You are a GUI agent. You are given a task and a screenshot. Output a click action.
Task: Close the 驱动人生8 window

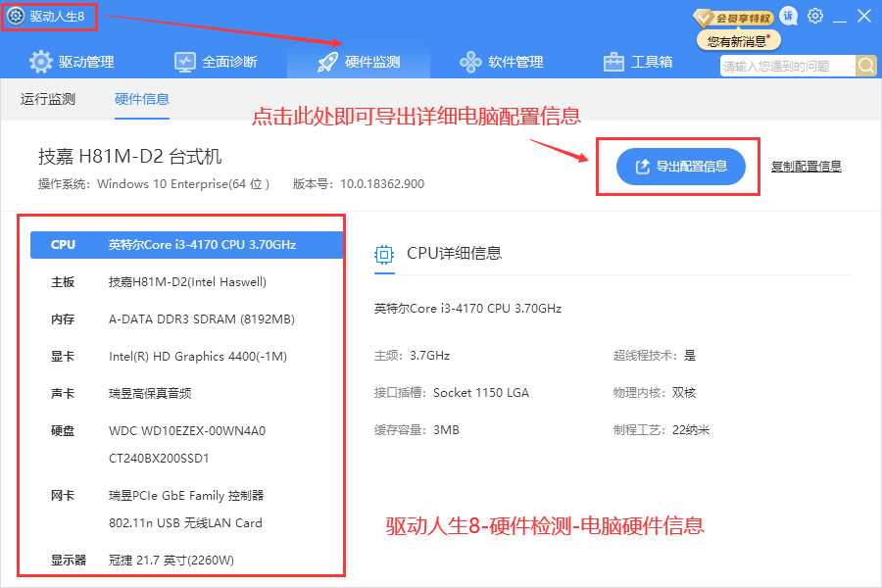[864, 16]
